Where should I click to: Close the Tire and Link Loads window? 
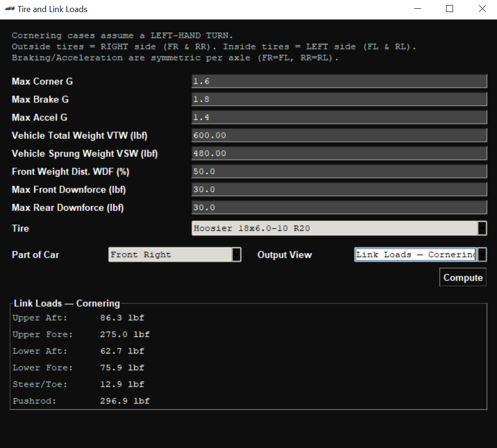tap(482, 9)
